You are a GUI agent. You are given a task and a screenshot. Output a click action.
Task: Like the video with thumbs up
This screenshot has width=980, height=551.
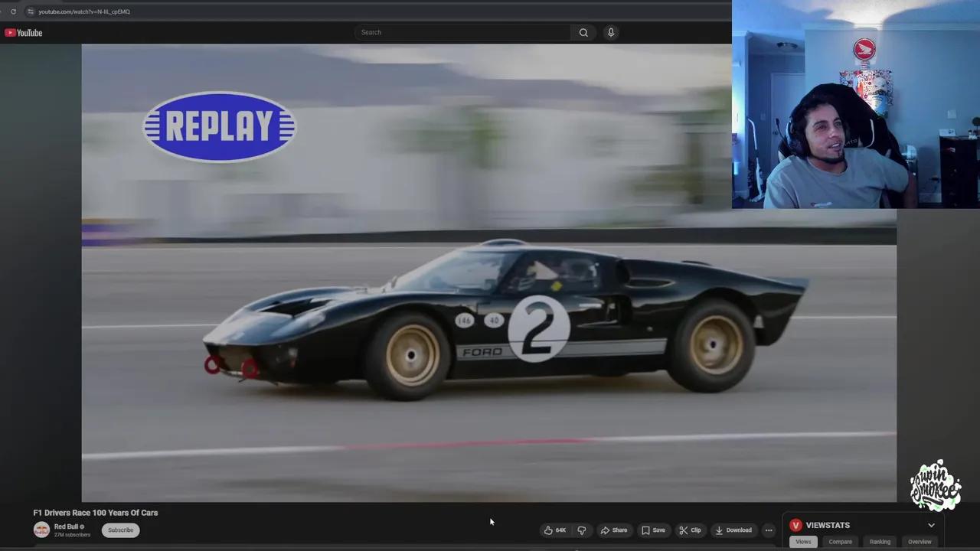[555, 530]
